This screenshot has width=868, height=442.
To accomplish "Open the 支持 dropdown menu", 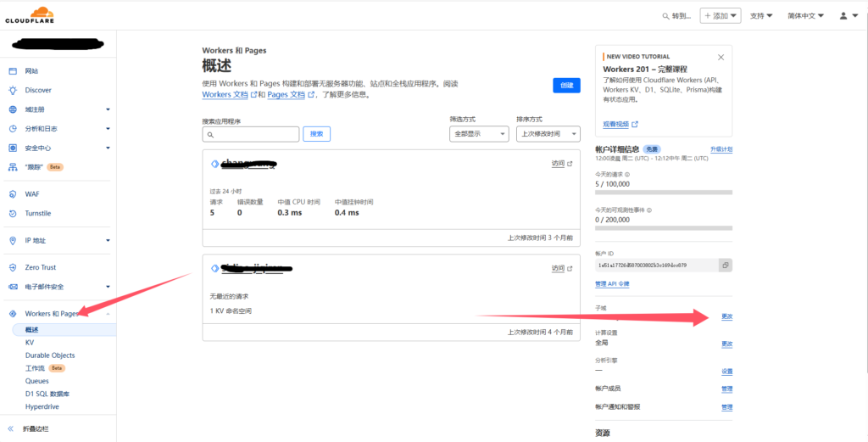I will (761, 16).
